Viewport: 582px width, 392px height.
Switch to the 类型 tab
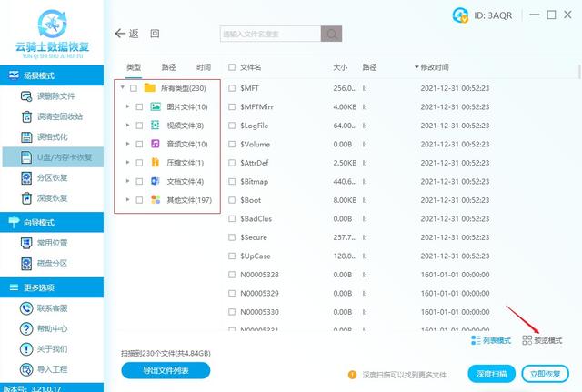click(134, 67)
